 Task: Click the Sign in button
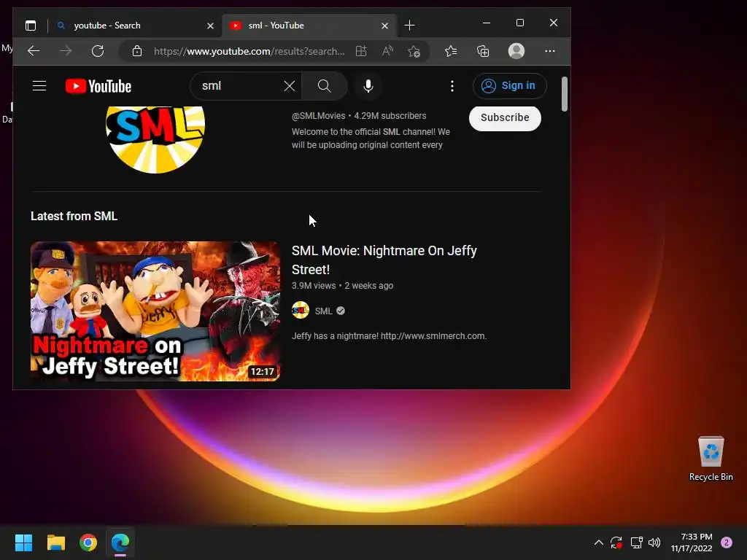coord(509,86)
